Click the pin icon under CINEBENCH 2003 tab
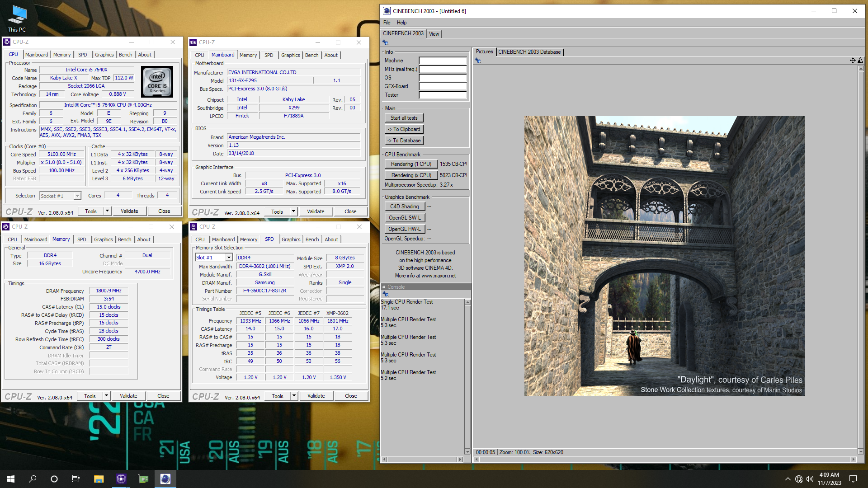 click(385, 42)
